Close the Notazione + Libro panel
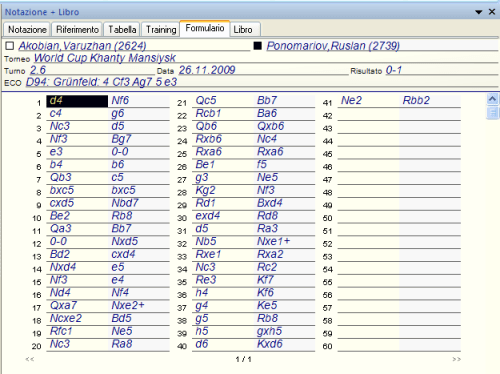Screen dimensions: 500x374 coord(492,12)
